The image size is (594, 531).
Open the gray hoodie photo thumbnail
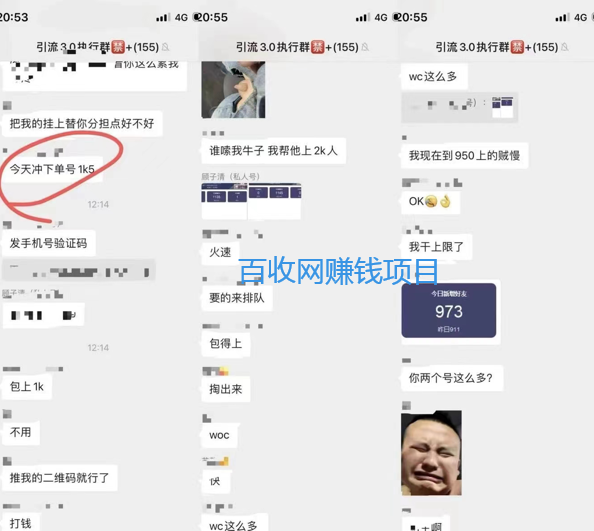[233, 90]
